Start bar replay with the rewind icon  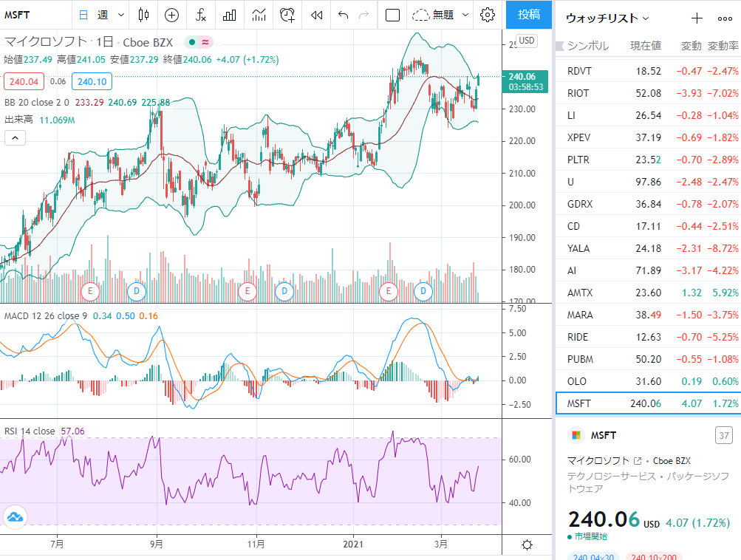[317, 15]
